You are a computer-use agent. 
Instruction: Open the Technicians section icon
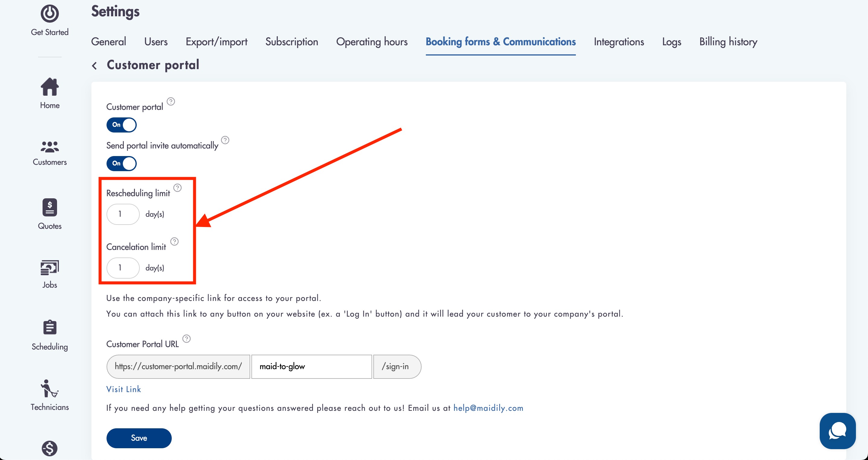click(49, 389)
